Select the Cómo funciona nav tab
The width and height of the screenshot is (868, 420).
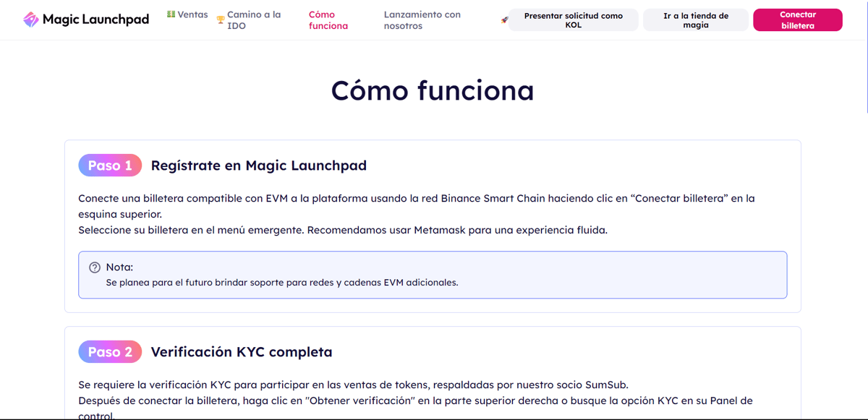328,20
